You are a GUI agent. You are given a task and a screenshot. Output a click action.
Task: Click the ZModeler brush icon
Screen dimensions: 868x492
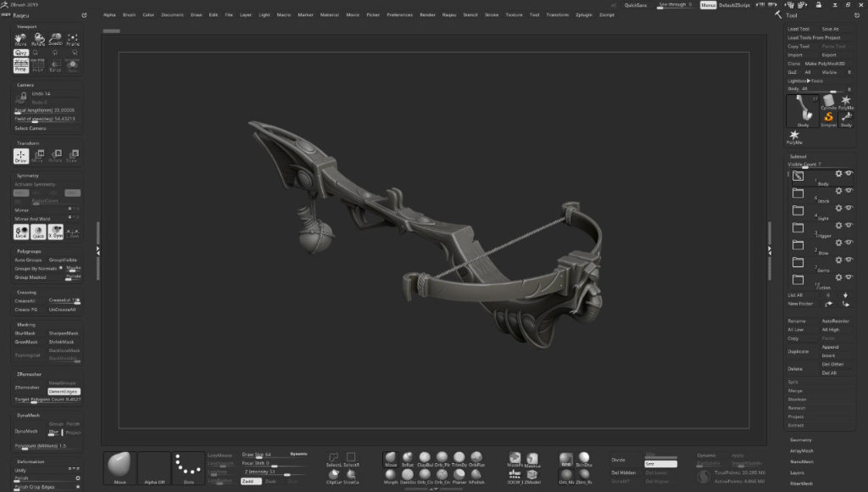(x=532, y=477)
